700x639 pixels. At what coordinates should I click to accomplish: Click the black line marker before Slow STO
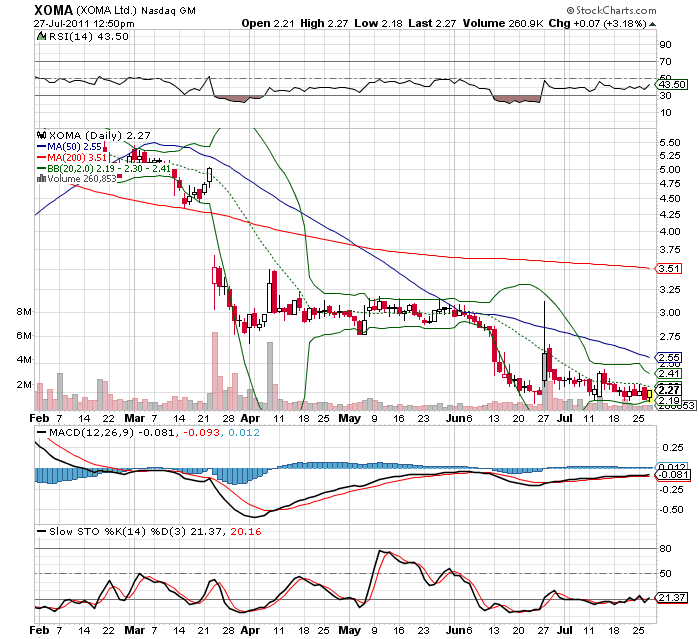pyautogui.click(x=42, y=532)
